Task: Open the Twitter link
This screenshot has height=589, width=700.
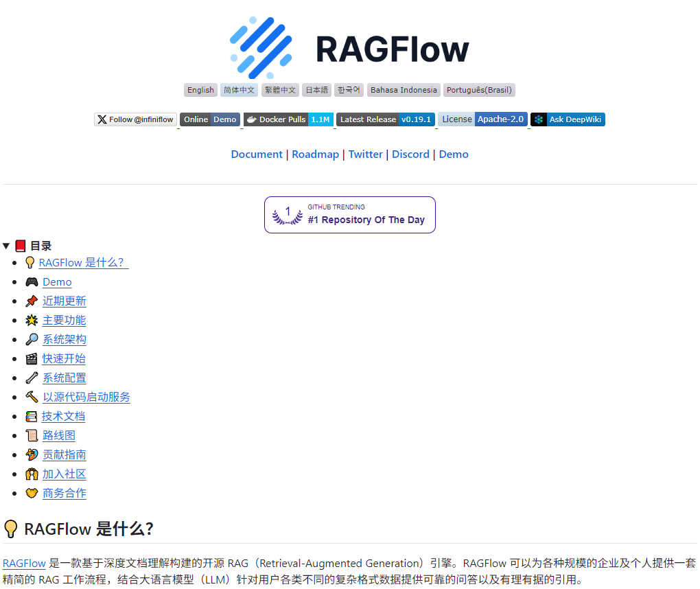Action: [366, 154]
